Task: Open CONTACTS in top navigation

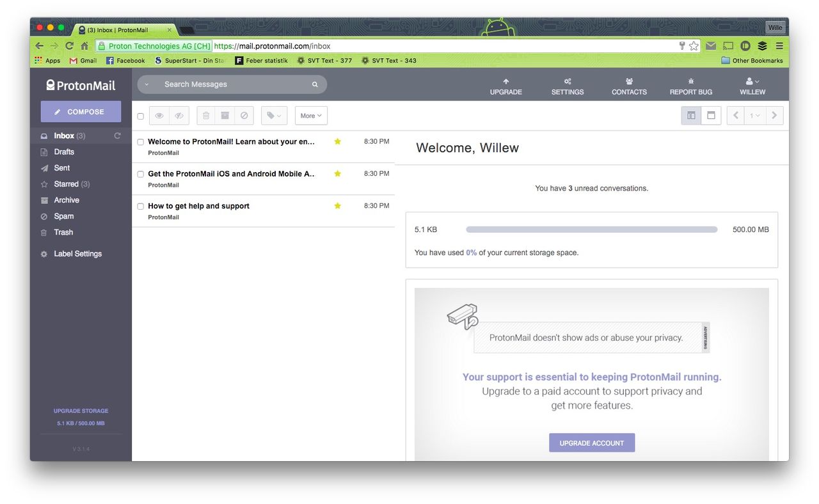Action: pyautogui.click(x=629, y=86)
